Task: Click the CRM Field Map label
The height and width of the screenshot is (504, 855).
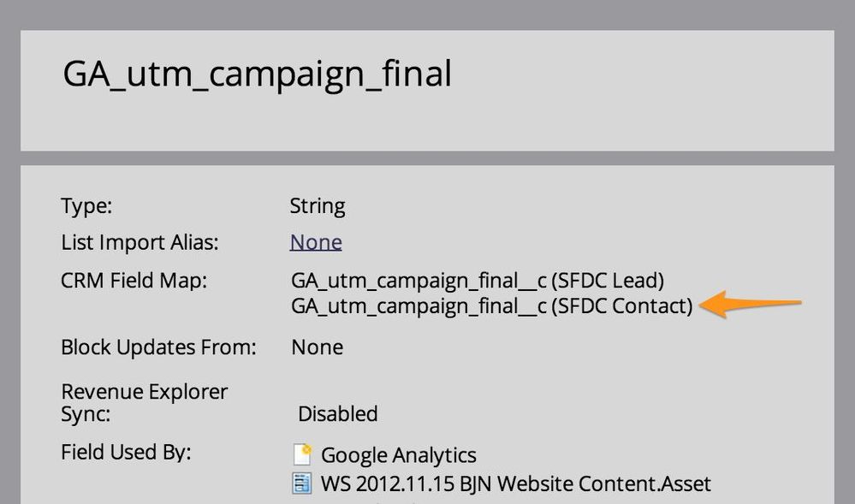Action: [134, 281]
